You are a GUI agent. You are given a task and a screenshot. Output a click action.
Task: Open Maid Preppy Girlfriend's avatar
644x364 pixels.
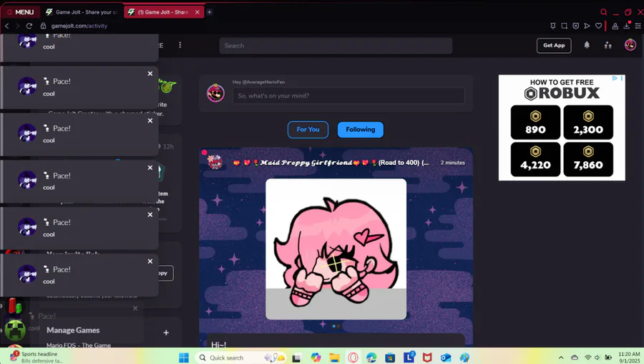(215, 162)
